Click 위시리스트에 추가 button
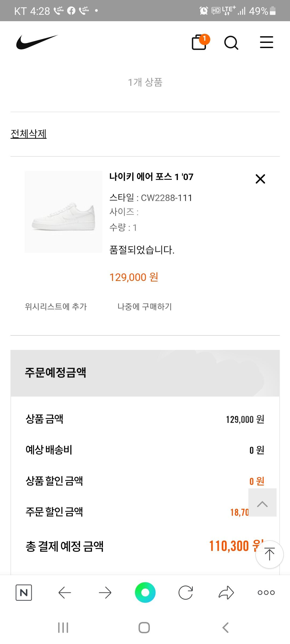Image resolution: width=290 pixels, height=644 pixels. point(56,306)
